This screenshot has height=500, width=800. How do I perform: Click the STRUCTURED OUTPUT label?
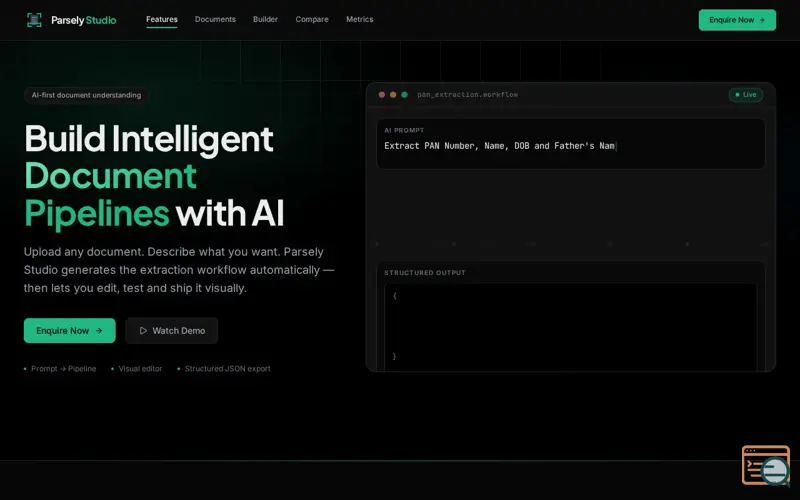pos(424,273)
